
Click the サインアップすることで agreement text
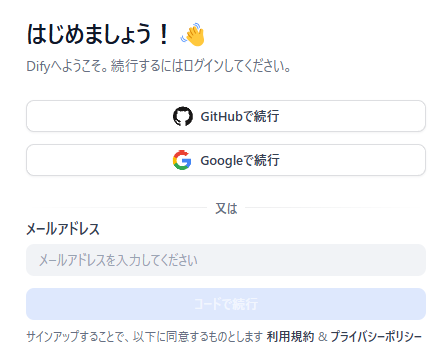coord(145,336)
